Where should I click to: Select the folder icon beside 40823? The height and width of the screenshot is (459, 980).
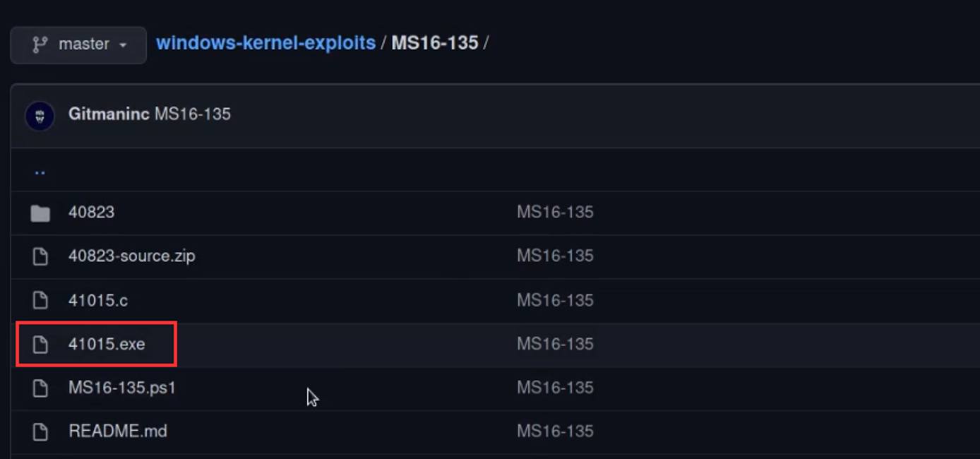pyautogui.click(x=40, y=212)
